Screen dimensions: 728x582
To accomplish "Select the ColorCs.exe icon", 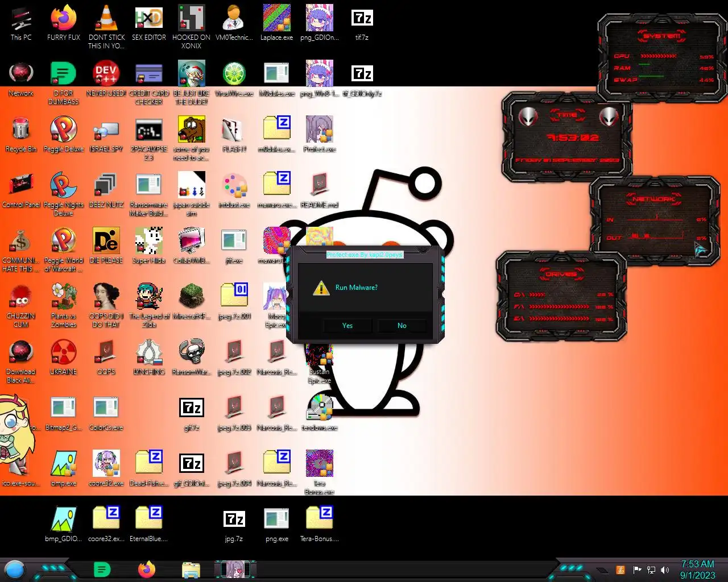I will point(106,413).
